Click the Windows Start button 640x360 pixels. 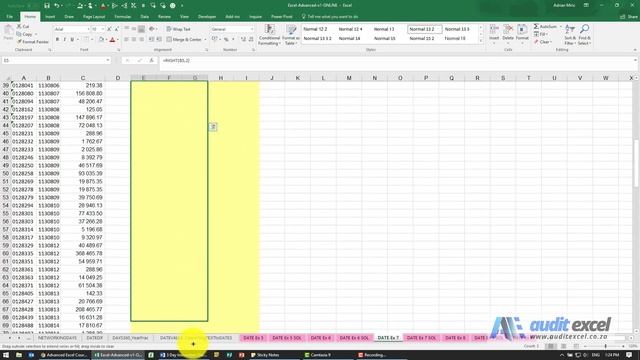[x=6, y=355]
